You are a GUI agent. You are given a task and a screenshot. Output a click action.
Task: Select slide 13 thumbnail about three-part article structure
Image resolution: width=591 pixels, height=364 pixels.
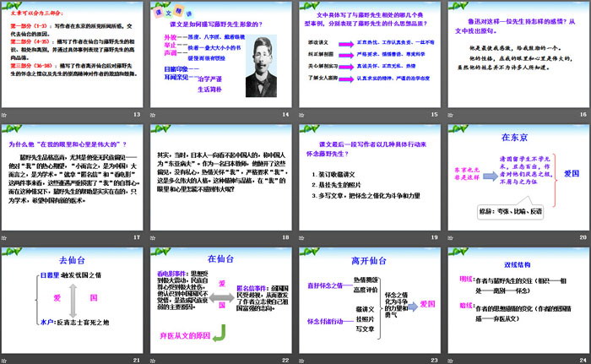click(72, 54)
